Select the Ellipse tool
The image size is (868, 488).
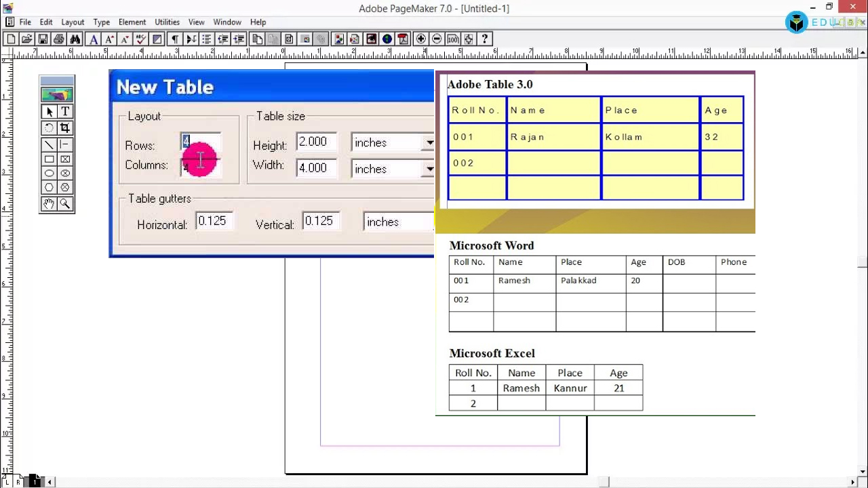click(49, 173)
